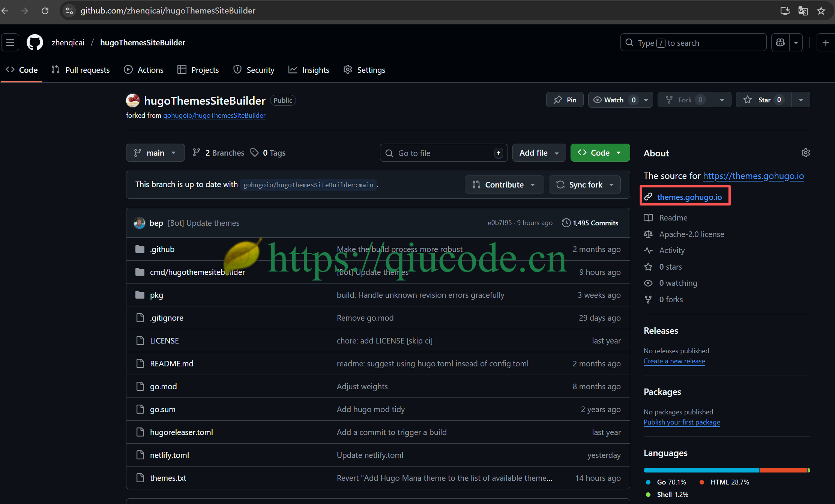Click Create a new release link

pos(674,361)
